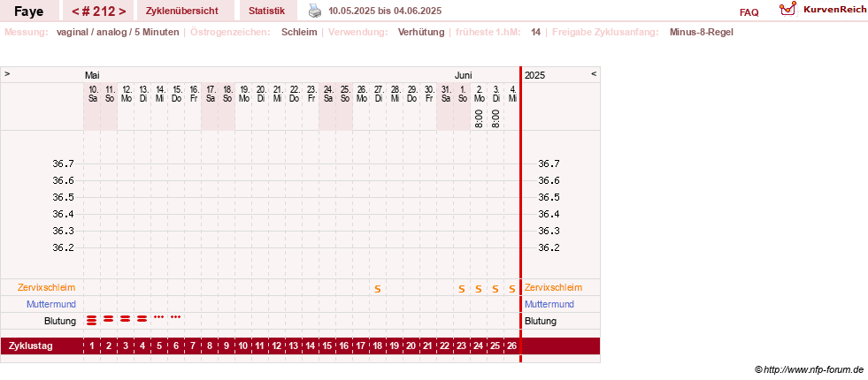Click the 'Minus-8-Regel' value
Screen dimensions: 868x380
coord(702,32)
